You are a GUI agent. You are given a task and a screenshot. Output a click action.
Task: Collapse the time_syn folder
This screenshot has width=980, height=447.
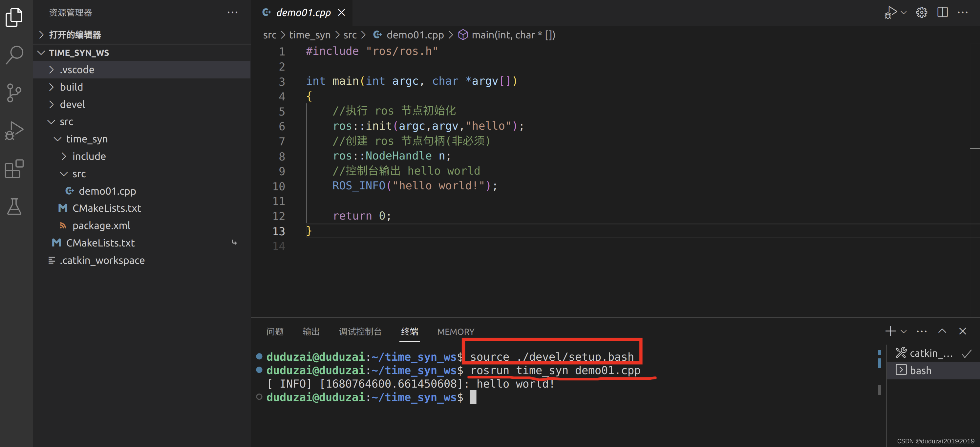click(87, 139)
